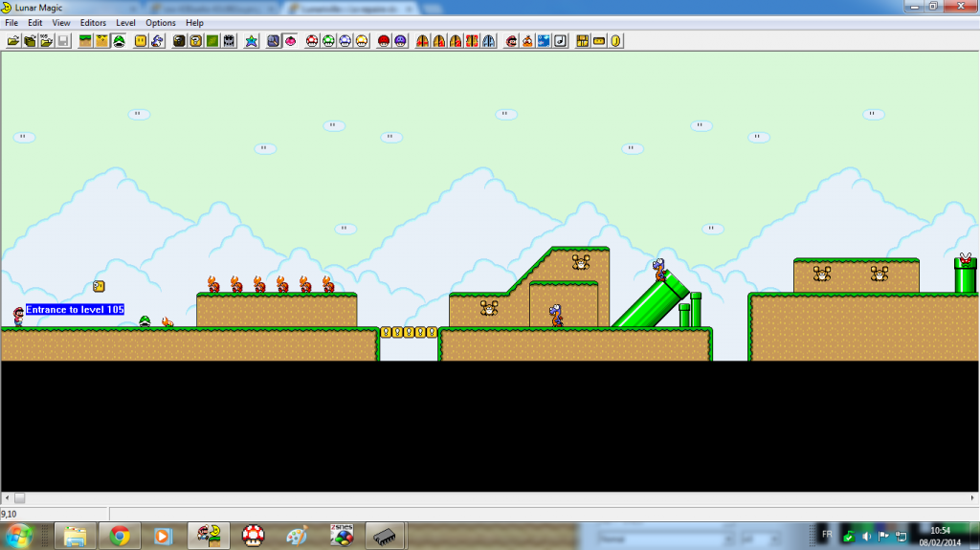Screen dimensions: 980x550
Task: Open the Help menu
Action: 194,23
